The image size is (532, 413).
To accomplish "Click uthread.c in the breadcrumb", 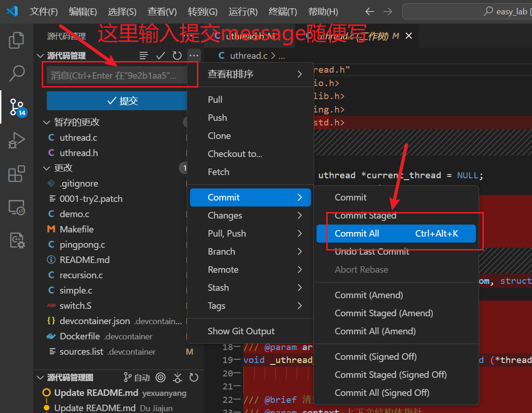I will point(249,56).
